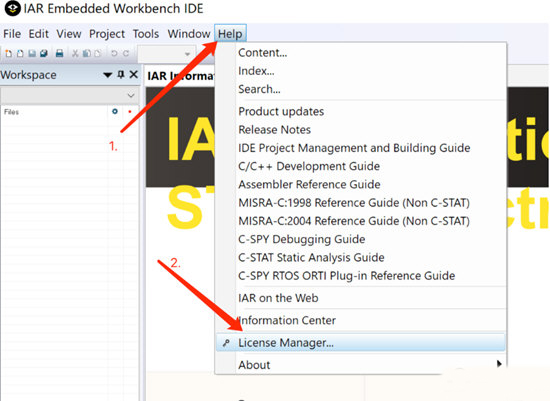Viewport: 550px width, 401px height.
Task: Open the Tools menu
Action: [x=146, y=34]
